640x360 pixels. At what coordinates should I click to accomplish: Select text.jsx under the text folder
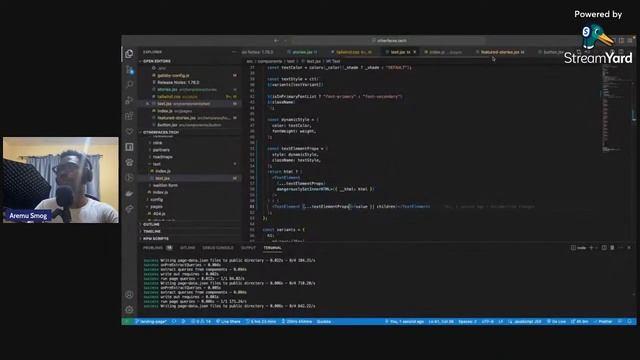[162, 178]
